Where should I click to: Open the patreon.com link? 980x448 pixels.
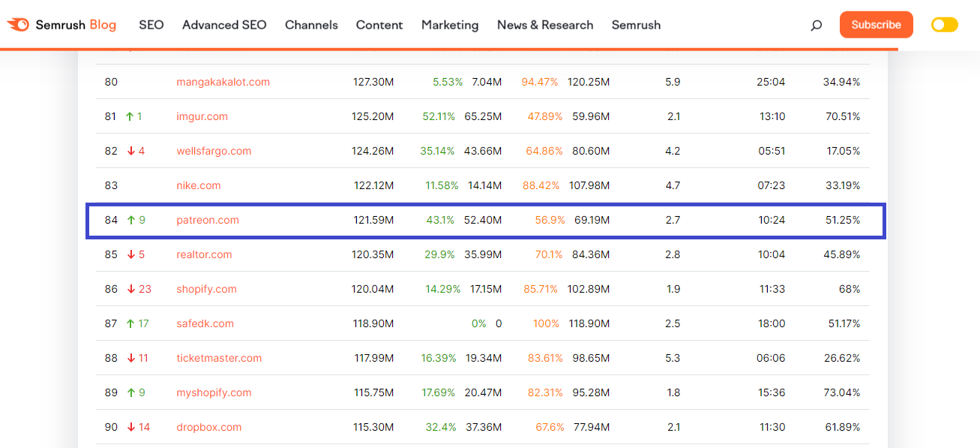pos(208,220)
